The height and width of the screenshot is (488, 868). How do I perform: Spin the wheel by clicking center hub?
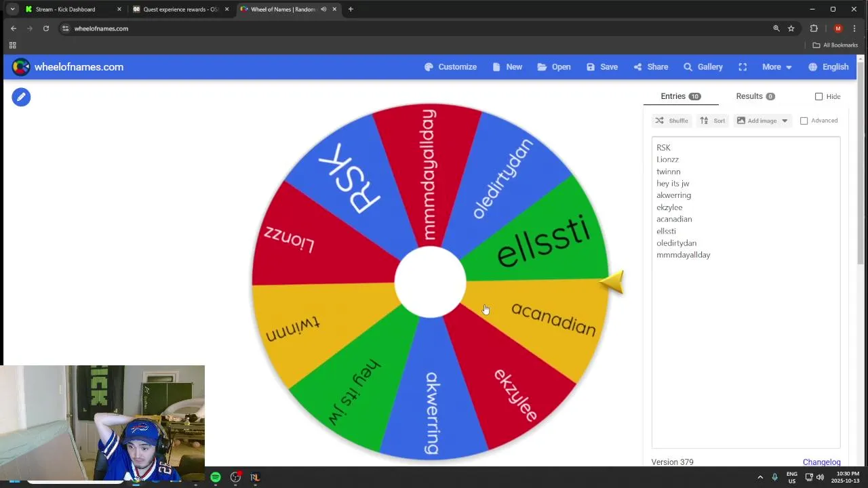(430, 282)
